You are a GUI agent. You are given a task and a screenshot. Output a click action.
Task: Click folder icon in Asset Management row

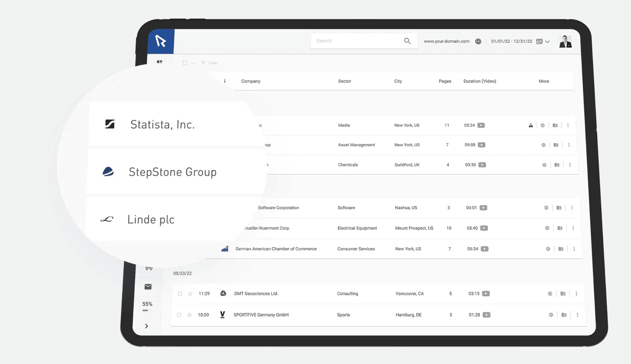click(x=556, y=145)
